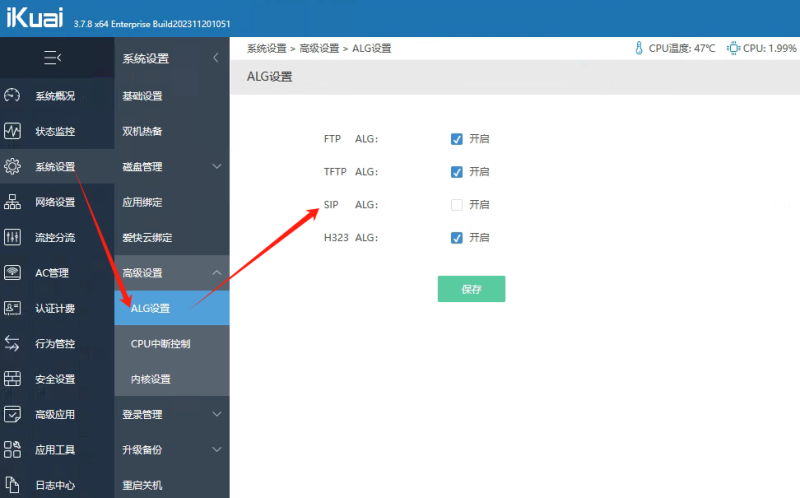Open the 内核设置 menu item
Image resolution: width=800 pixels, height=498 pixels.
151,379
